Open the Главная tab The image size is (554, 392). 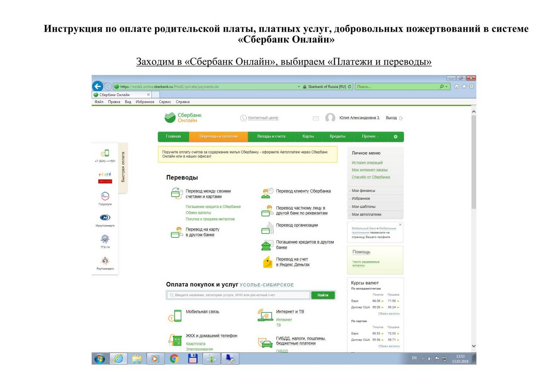coord(173,136)
